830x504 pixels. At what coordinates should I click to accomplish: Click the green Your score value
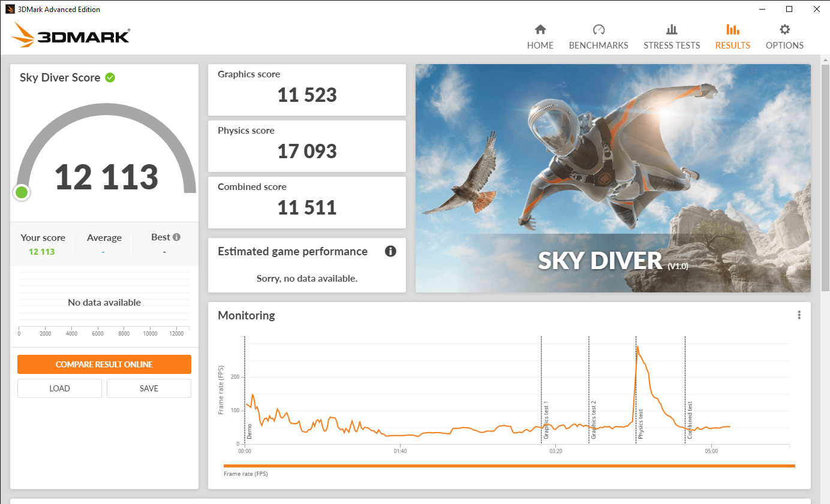[42, 252]
